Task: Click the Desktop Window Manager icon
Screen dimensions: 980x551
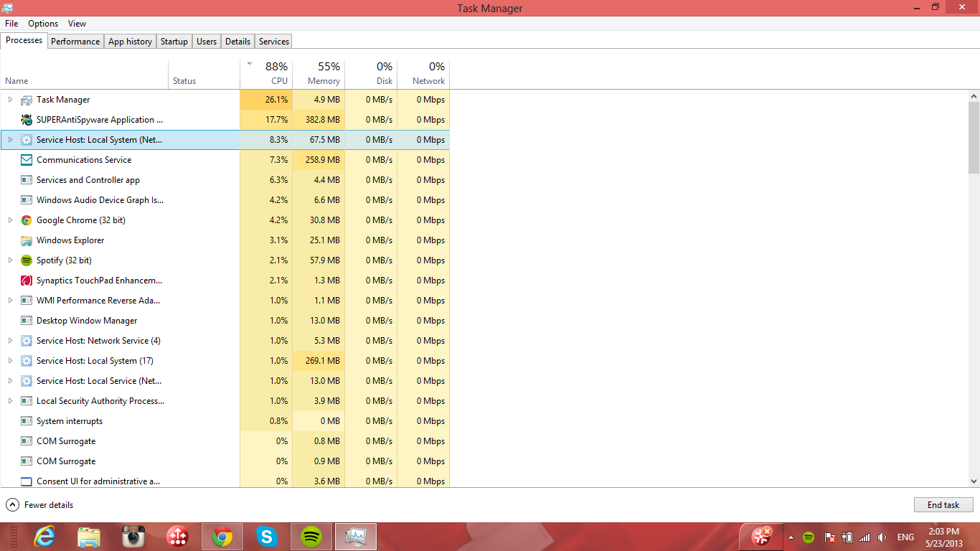Action: [x=27, y=321]
